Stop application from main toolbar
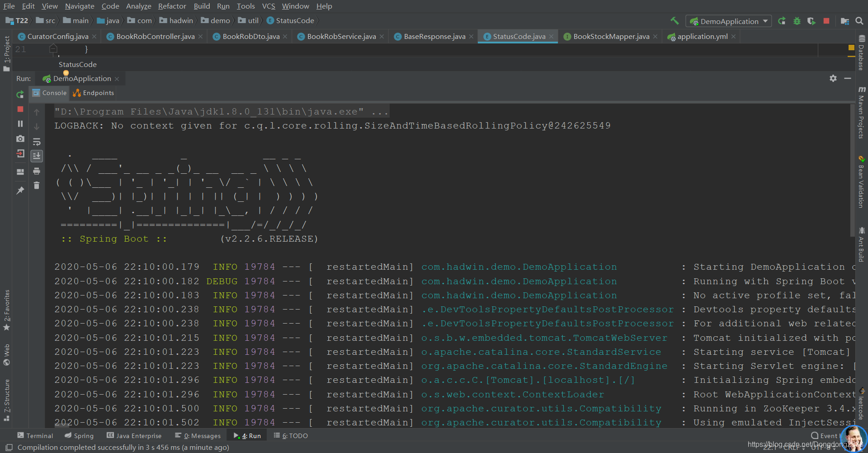This screenshot has height=453, width=868. pyautogui.click(x=826, y=21)
